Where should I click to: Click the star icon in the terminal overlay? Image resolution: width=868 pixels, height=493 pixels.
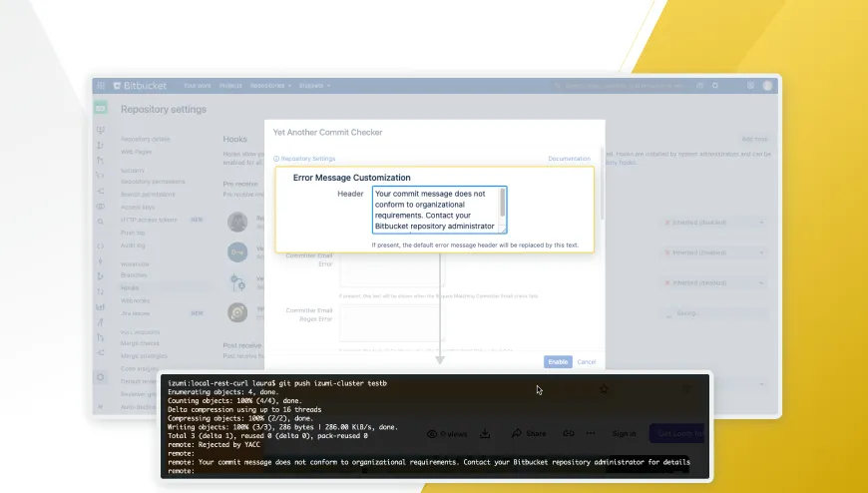[x=604, y=389]
